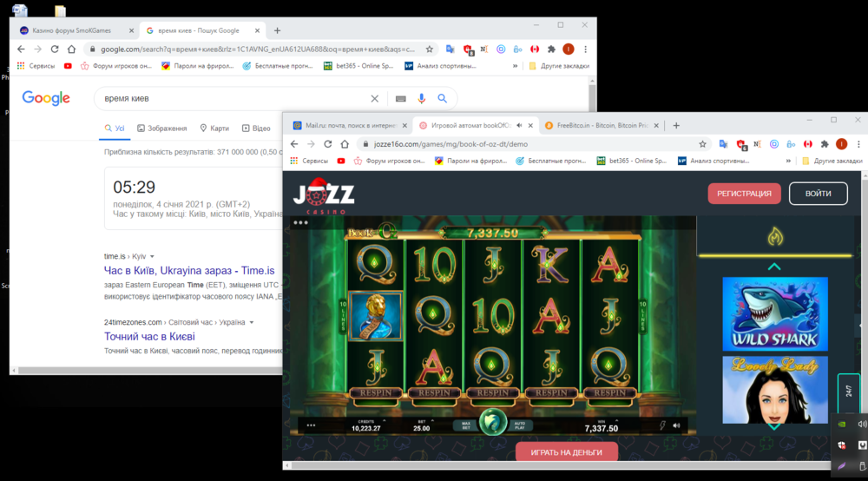Expand the caret above BET amount
Image resolution: width=868 pixels, height=481 pixels.
pos(432,421)
